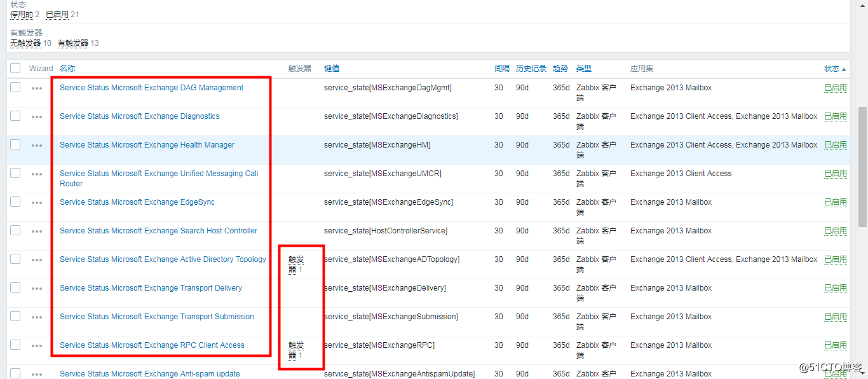This screenshot has width=868, height=379.
Task: Open Exchange Transport Submission item
Action: click(x=157, y=317)
